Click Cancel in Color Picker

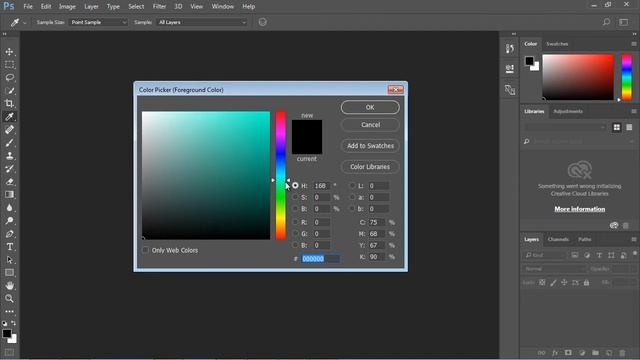pyautogui.click(x=370, y=125)
